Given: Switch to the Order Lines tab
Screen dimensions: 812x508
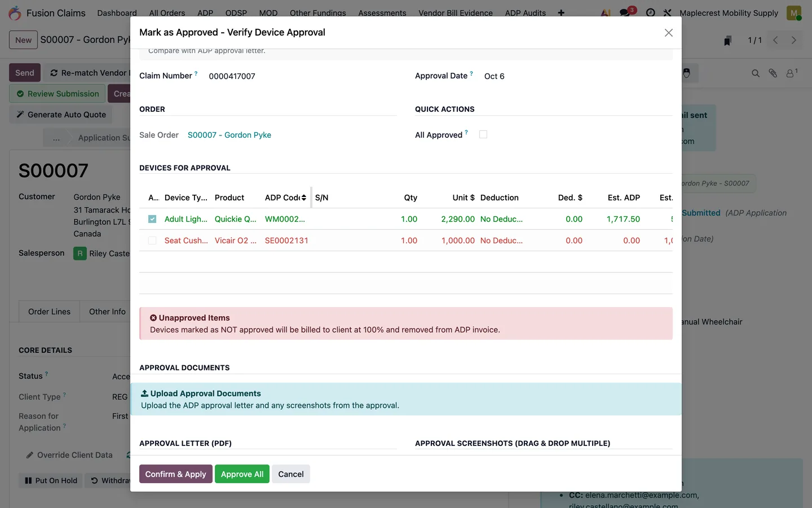Looking at the screenshot, I should click(50, 312).
